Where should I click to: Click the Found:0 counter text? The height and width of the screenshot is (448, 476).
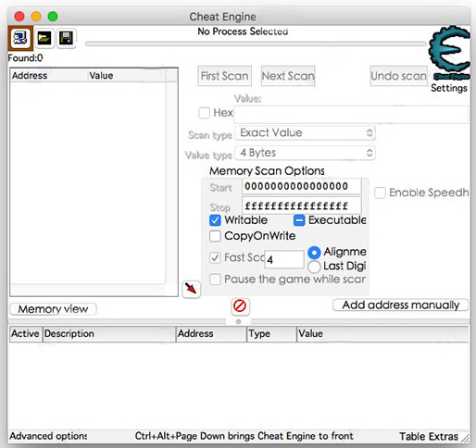[25, 58]
